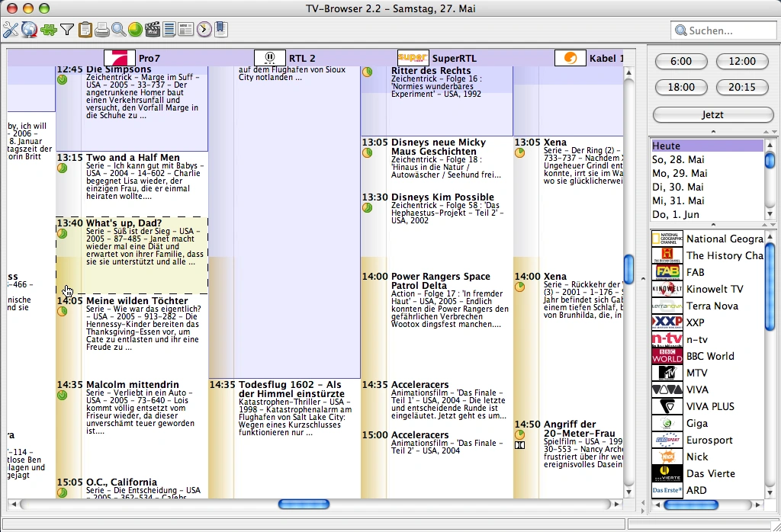Select FAB in channel list
Viewport: 781px width, 532px height.
(x=707, y=272)
